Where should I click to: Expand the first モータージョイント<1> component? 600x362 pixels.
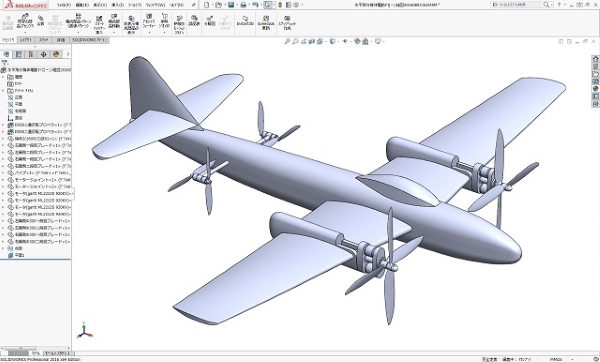coord(3,180)
